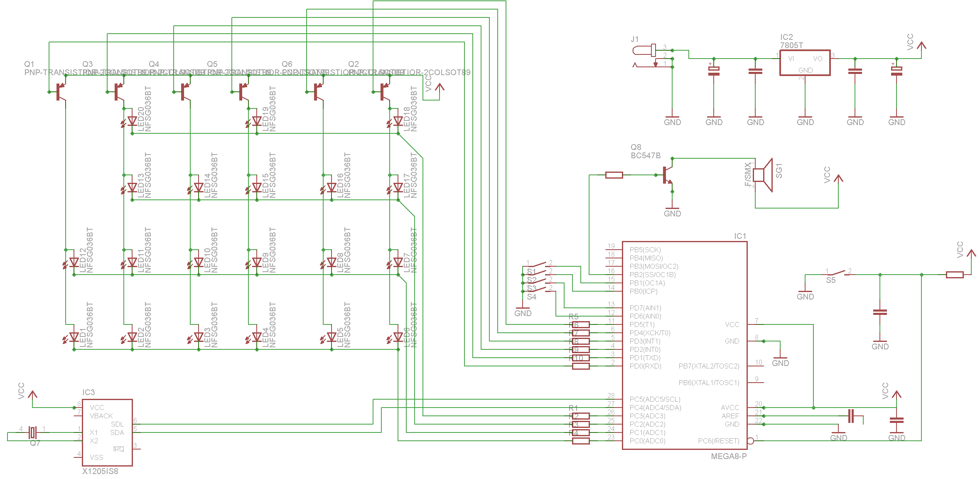Select the Q8 BC547B transistor symbol
Image resolution: width=980 pixels, height=479 pixels.
click(666, 175)
